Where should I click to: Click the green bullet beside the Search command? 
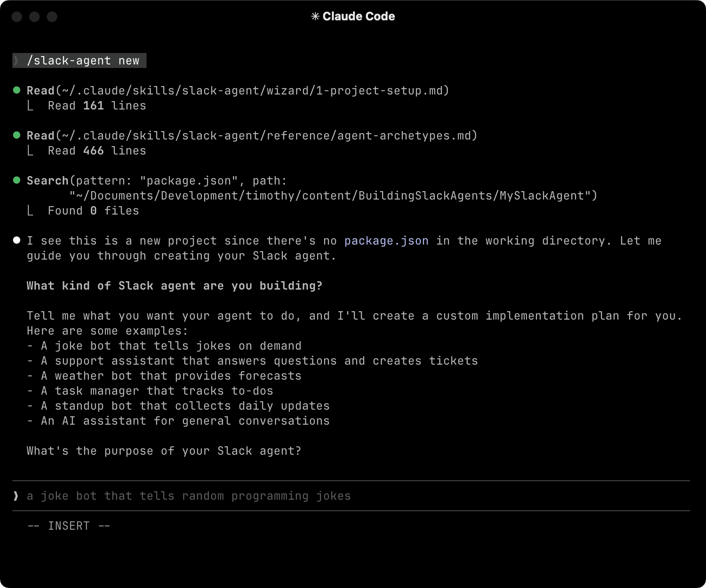tap(17, 180)
